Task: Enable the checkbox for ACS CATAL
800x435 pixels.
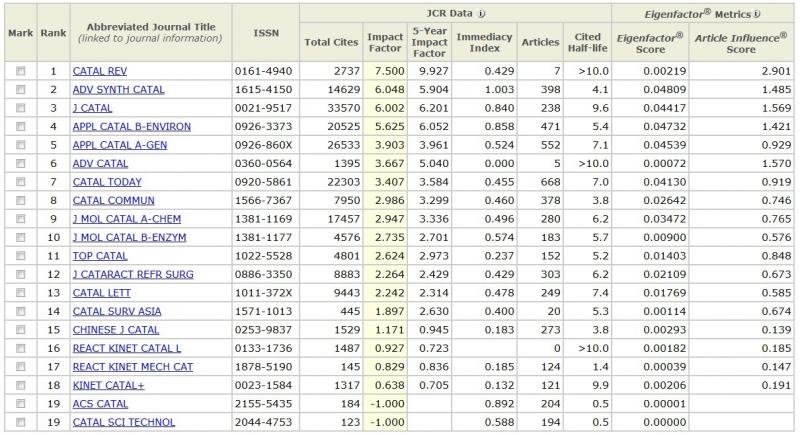Action: pos(21,403)
